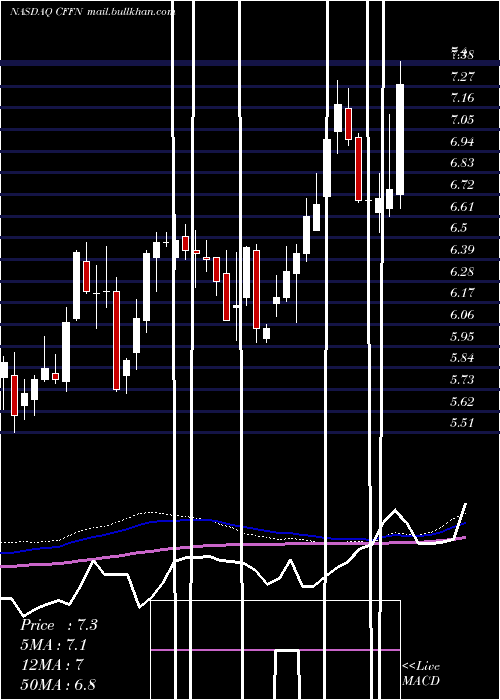Click the 5.84 price axis label
This screenshot has width=500, height=700.
click(x=462, y=358)
